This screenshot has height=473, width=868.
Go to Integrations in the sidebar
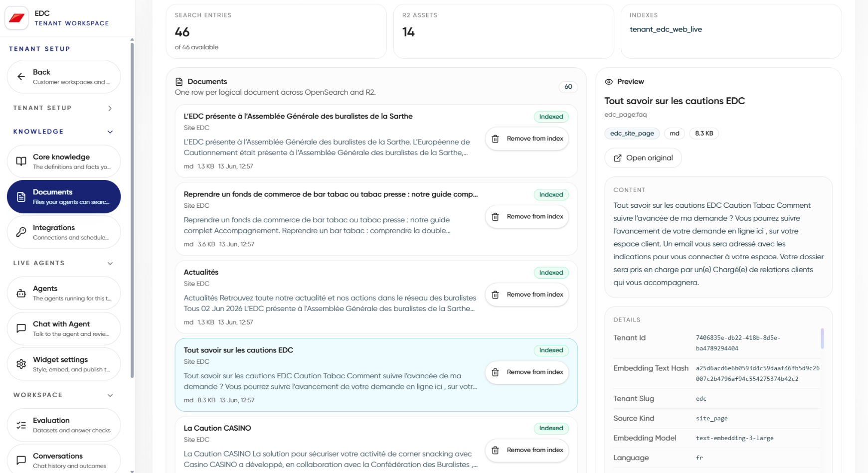pyautogui.click(x=64, y=232)
